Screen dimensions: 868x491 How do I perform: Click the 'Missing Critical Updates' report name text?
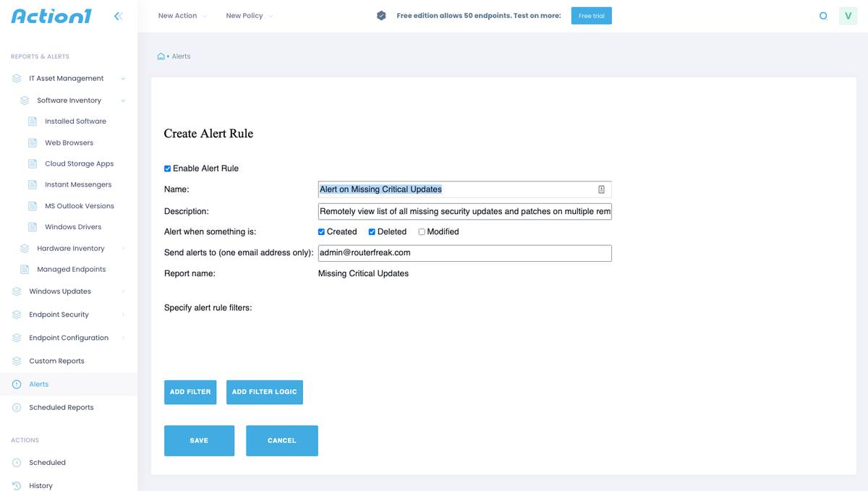pos(363,273)
